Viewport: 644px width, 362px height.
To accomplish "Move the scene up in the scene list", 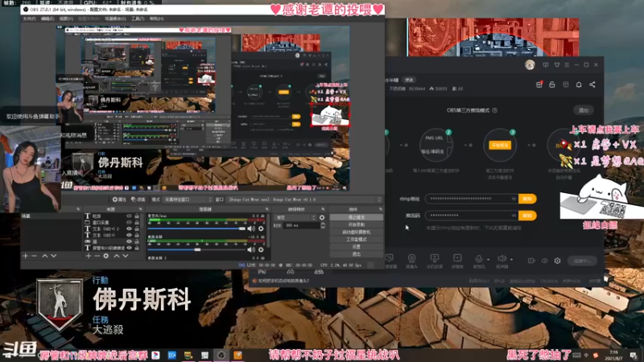I will pyautogui.click(x=45, y=256).
